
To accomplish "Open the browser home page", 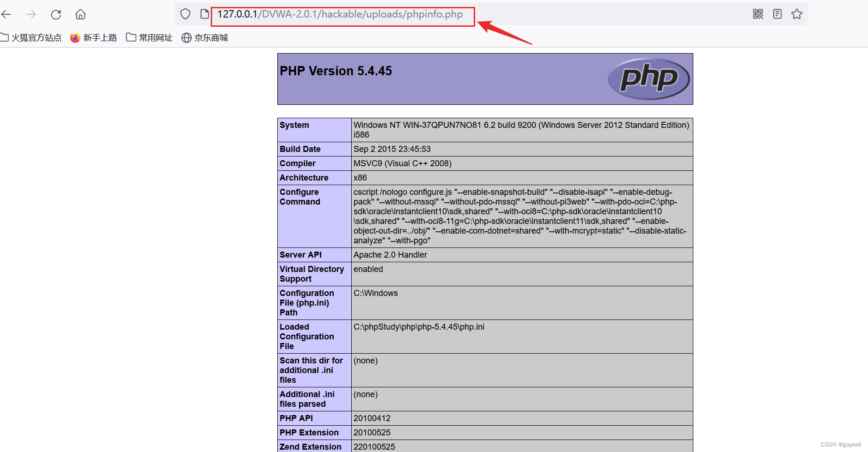I will 80,14.
